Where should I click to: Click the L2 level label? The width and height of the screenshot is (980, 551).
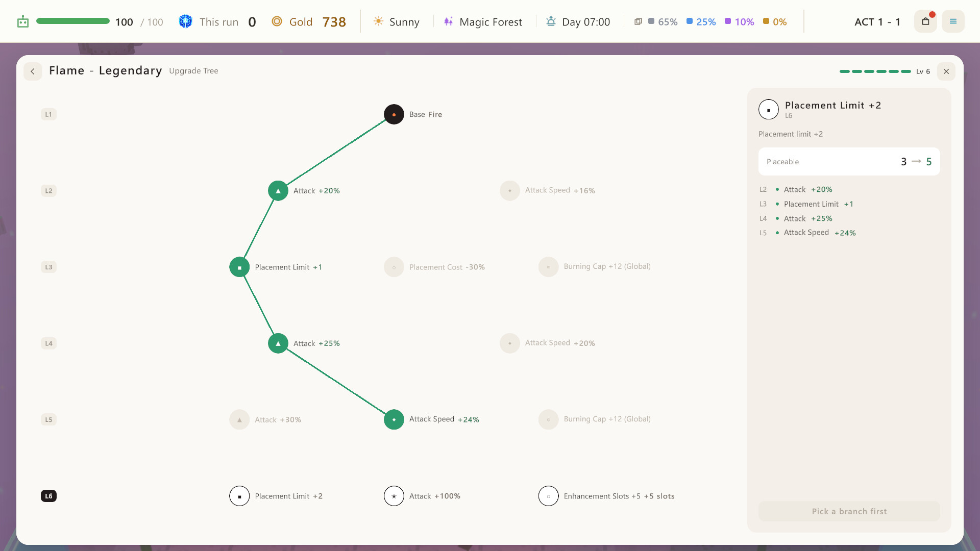tap(48, 191)
